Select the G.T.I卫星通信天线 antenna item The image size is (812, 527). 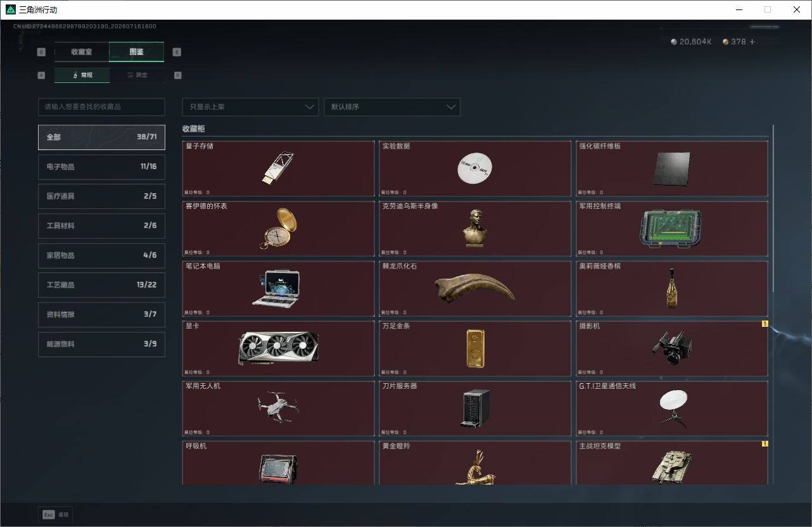tap(672, 409)
